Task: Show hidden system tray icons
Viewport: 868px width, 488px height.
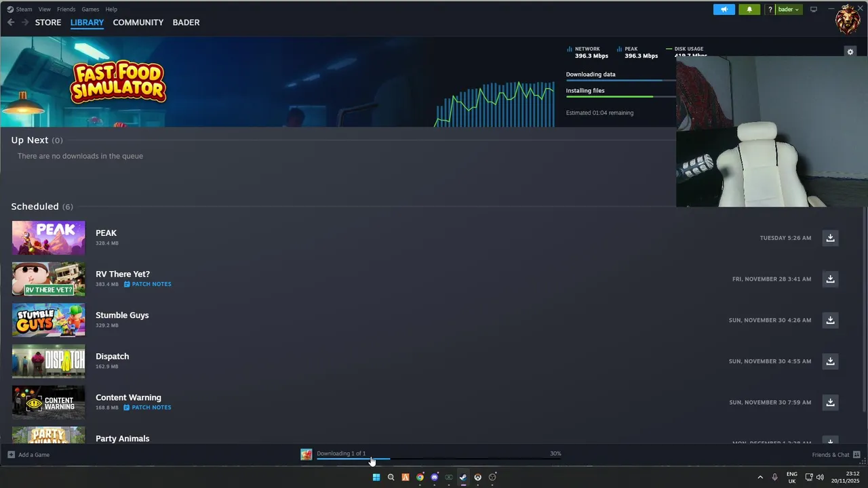Action: [760, 477]
